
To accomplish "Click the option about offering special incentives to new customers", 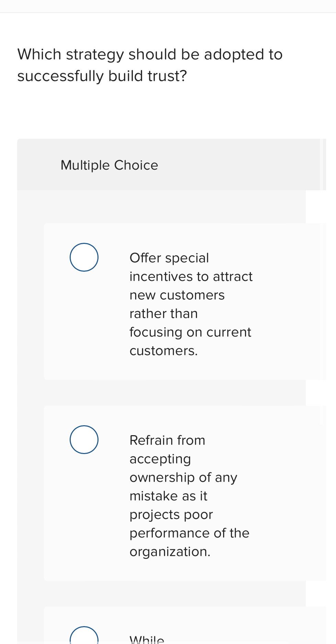I will coord(191,304).
